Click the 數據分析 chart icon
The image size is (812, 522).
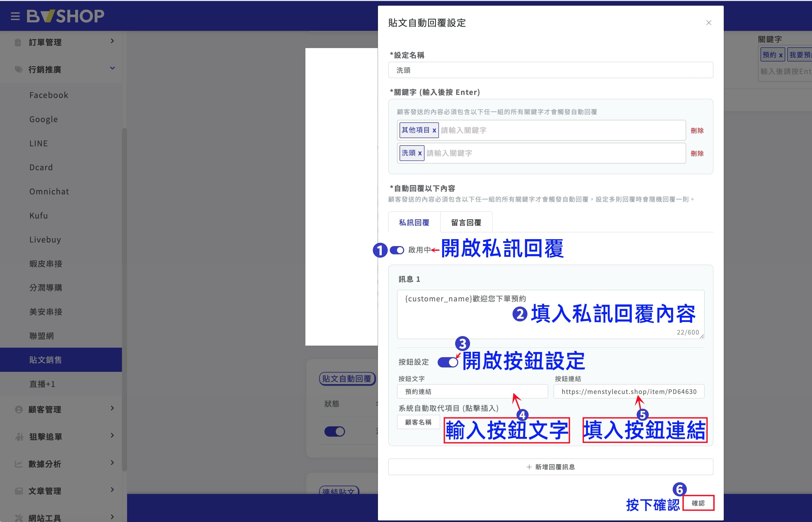click(x=19, y=464)
